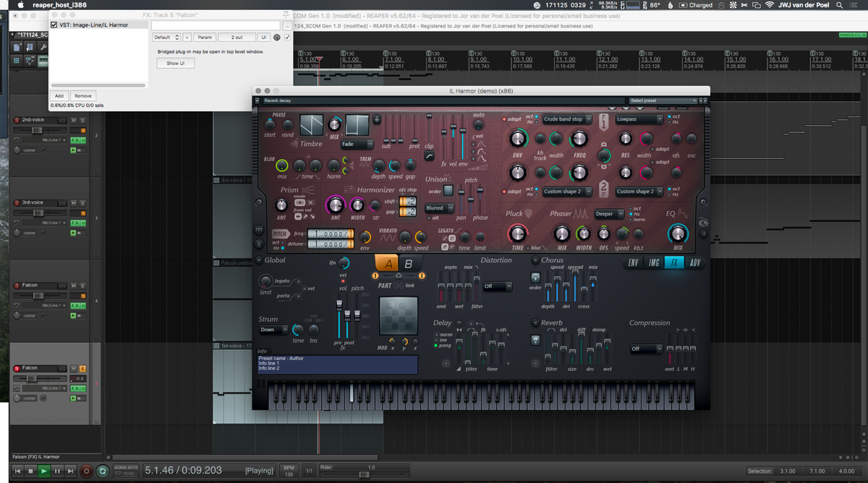Click the pin icon in FX window
Image resolution: width=868 pixels, height=483 pixels.
287,14
